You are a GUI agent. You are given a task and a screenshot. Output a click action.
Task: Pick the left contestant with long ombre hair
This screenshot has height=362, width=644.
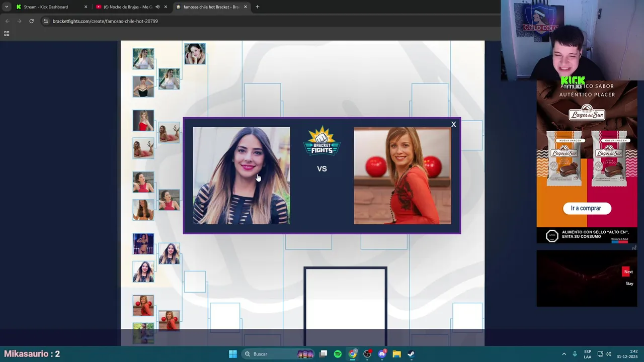click(242, 175)
